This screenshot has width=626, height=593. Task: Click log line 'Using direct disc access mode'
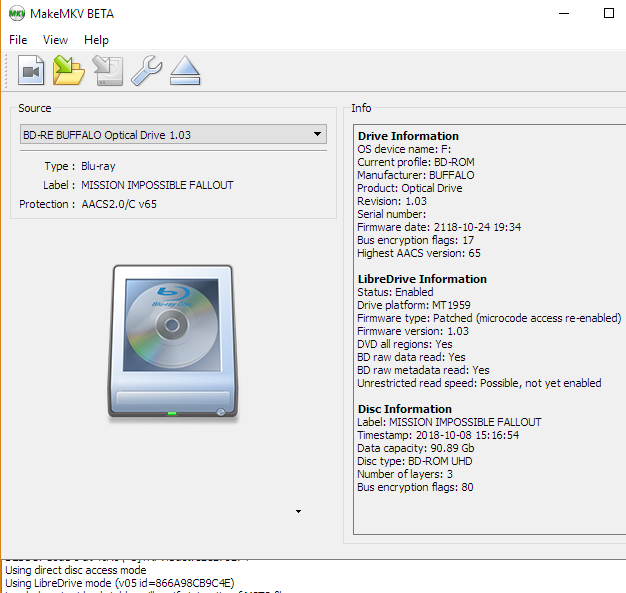[76, 570]
